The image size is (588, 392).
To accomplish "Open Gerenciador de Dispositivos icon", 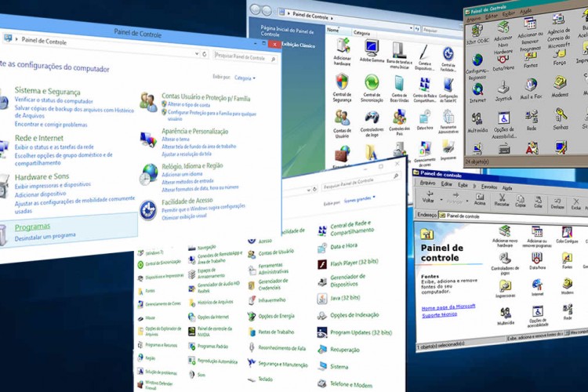I will (x=341, y=281).
